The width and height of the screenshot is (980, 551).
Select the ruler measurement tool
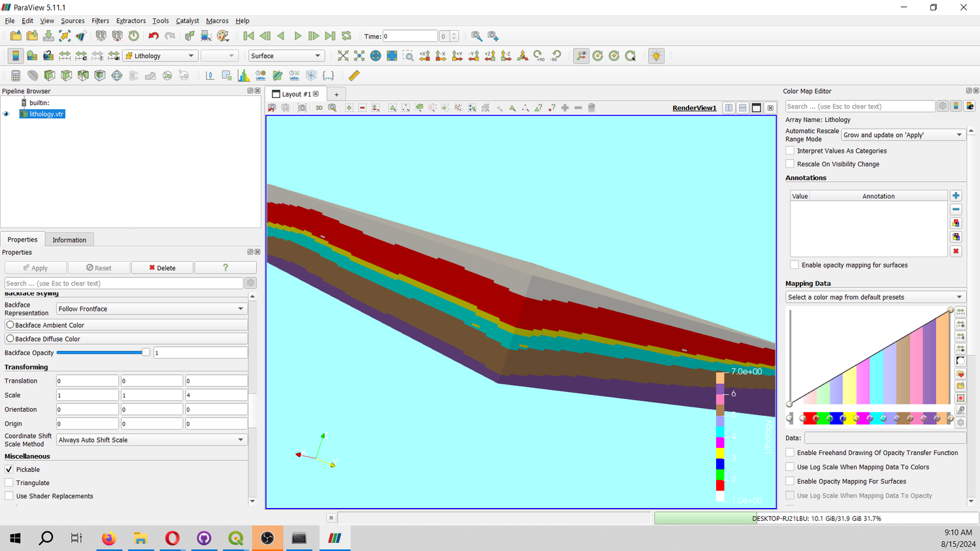[354, 75]
